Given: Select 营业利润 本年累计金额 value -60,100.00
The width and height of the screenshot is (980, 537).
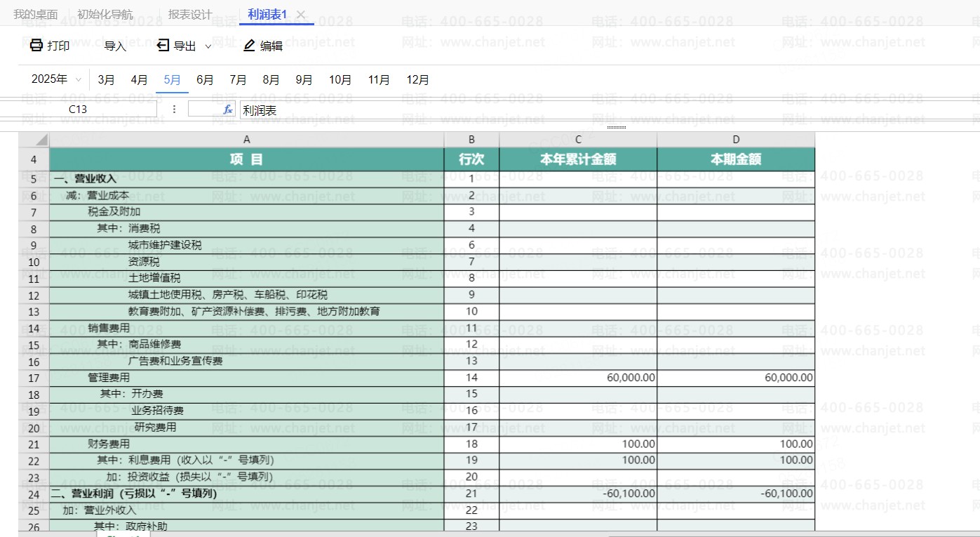Looking at the screenshot, I should pos(579,494).
